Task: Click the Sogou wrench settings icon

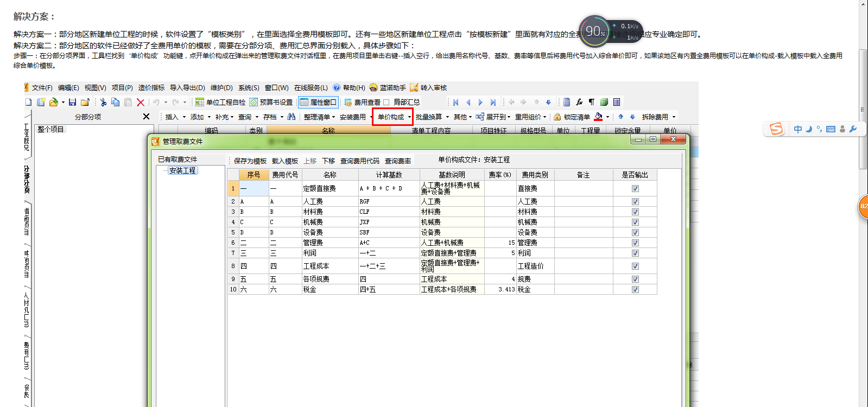Action: pos(853,129)
